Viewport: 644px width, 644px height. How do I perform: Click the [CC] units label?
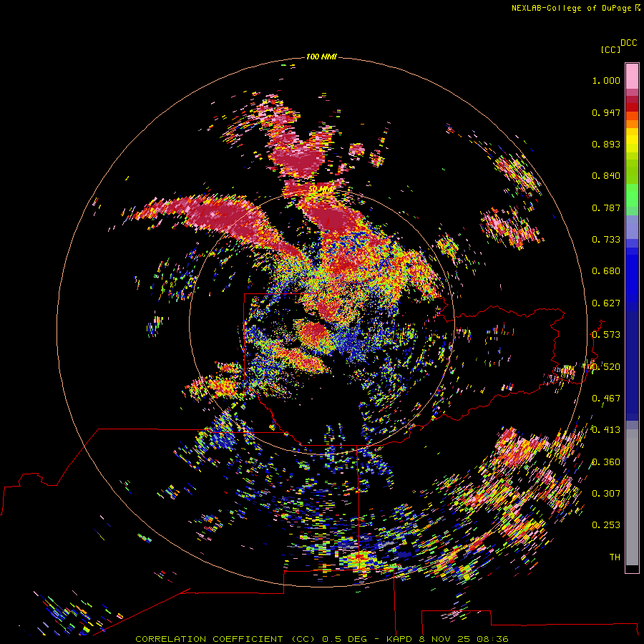[610, 49]
